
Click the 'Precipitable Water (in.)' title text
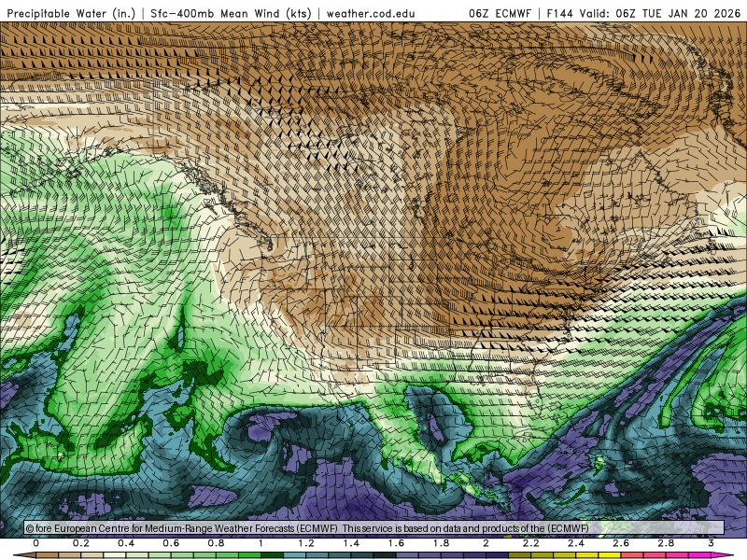point(71,13)
